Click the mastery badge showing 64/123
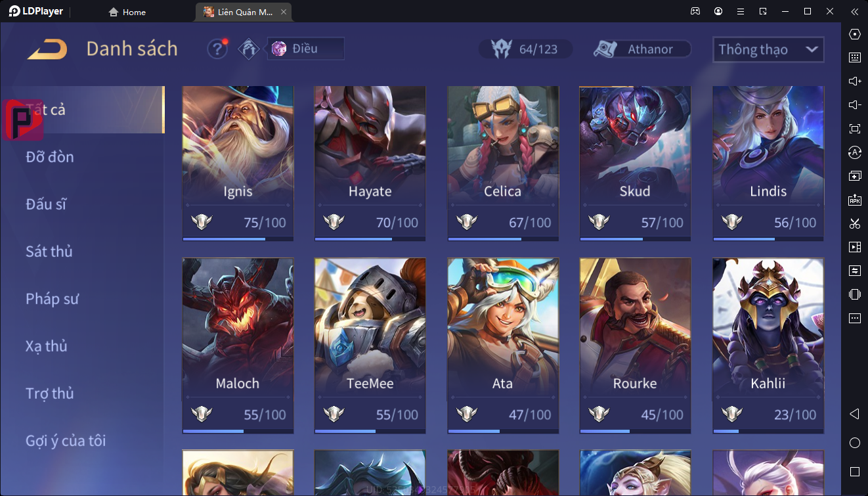Viewport: 868px width, 496px height. [x=525, y=49]
